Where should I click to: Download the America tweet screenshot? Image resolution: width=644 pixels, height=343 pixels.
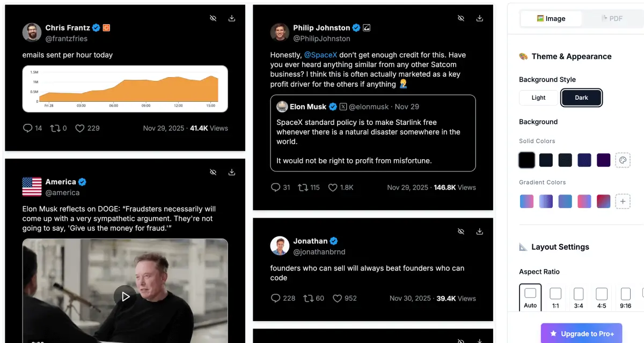pos(231,172)
